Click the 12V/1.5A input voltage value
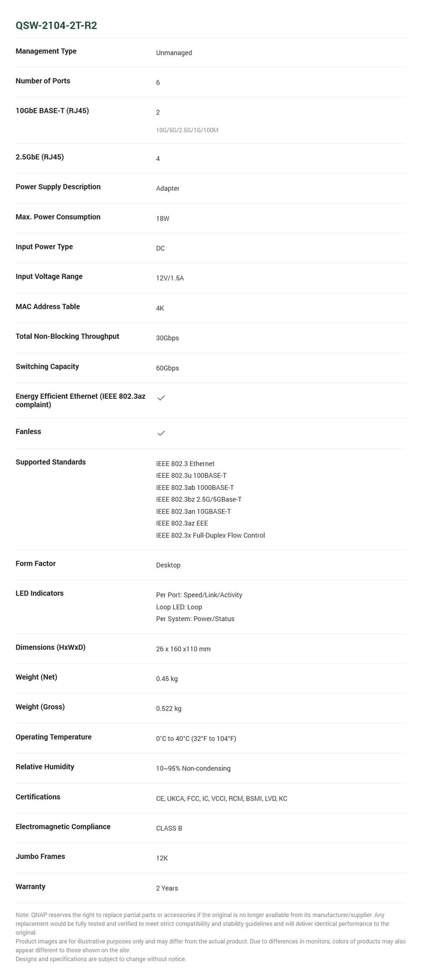This screenshot has height=980, width=422. pos(170,278)
